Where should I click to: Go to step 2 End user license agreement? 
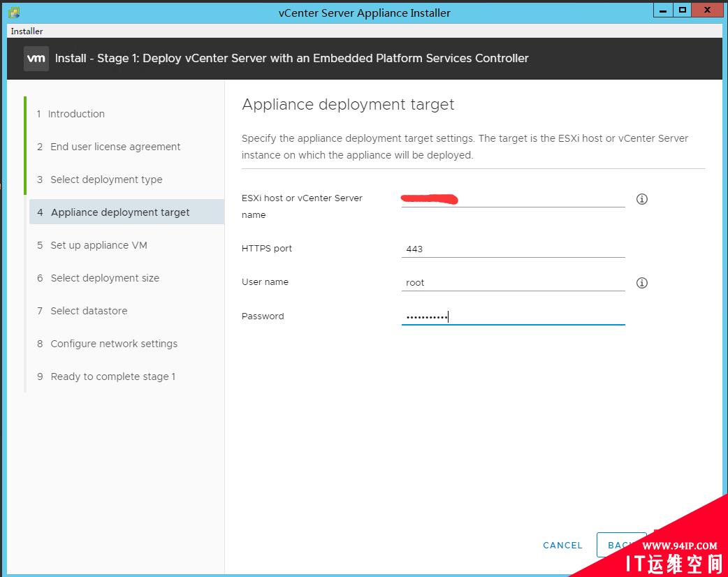coord(109,147)
